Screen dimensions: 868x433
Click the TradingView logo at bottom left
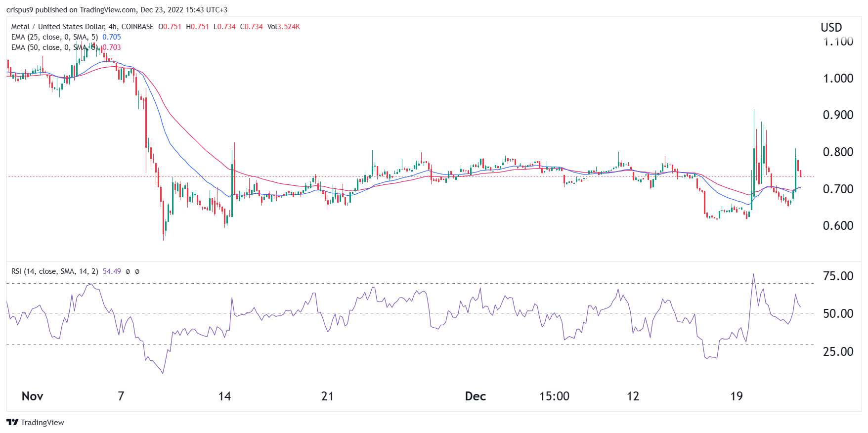[35, 422]
